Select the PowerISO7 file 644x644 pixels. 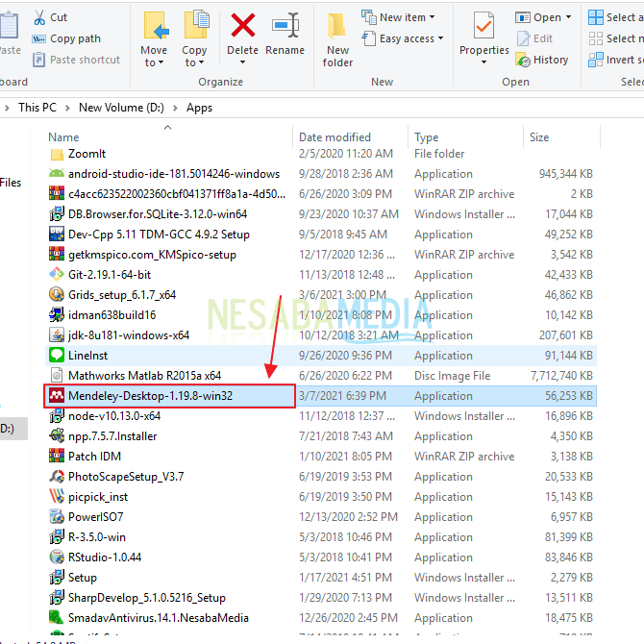(x=96, y=517)
